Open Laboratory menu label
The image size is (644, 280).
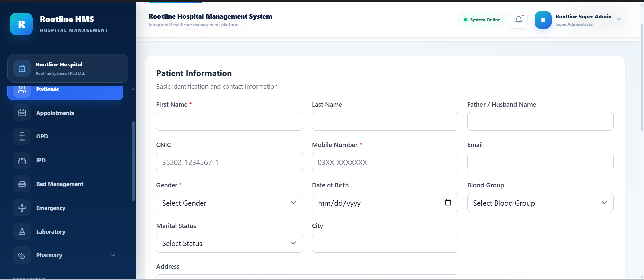click(51, 232)
